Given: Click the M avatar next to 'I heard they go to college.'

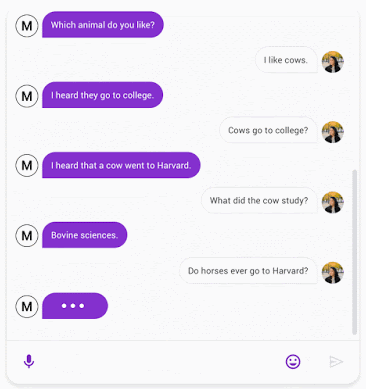Looking at the screenshot, I should pyautogui.click(x=27, y=96).
